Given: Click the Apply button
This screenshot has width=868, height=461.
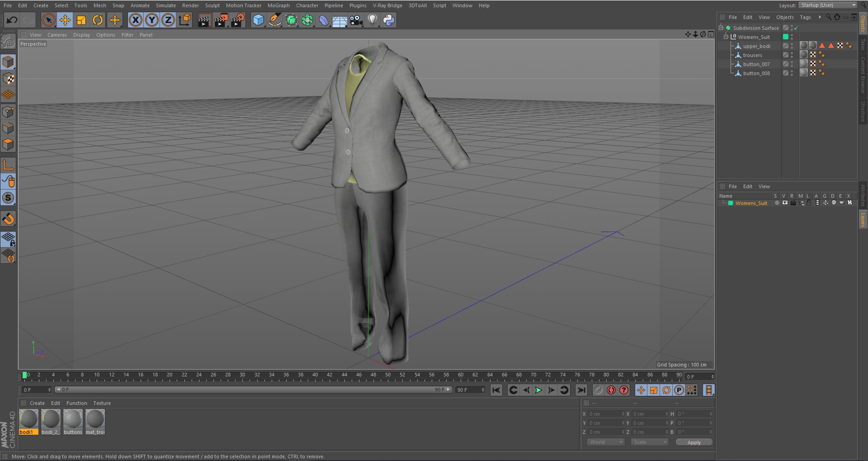Looking at the screenshot, I should (694, 442).
